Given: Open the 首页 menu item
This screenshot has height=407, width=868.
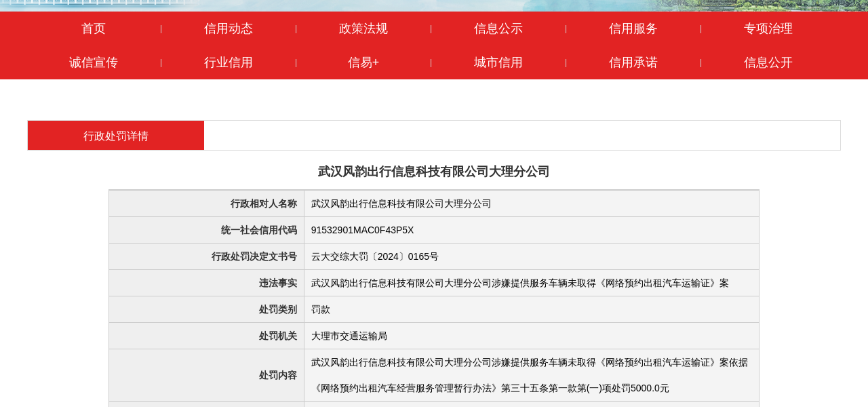Looking at the screenshot, I should [x=94, y=28].
